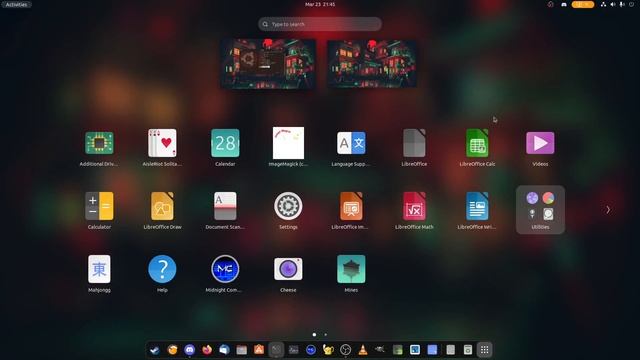
Task: Open Thunderbird mail in the dock
Action: tap(224, 350)
